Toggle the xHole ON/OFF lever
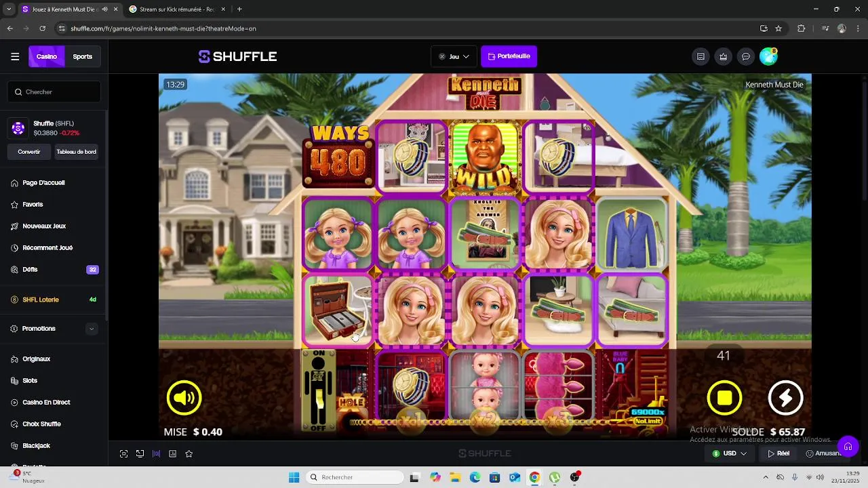Image resolution: width=868 pixels, height=488 pixels. (x=319, y=392)
